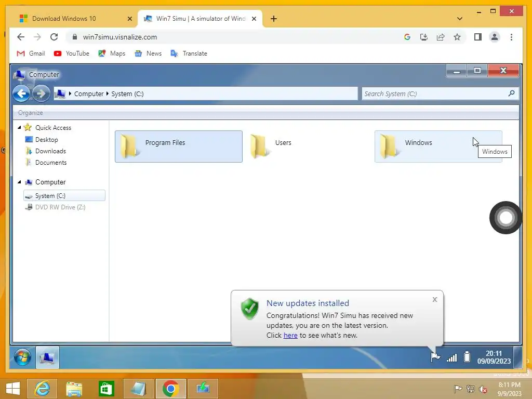Open News bookmark
Viewport: 532px width, 399px height.
(148, 54)
